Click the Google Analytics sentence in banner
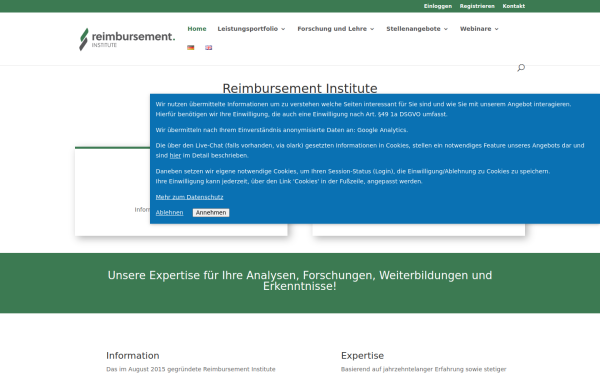Screen dimensions: 600x375 pyautogui.click(x=282, y=130)
